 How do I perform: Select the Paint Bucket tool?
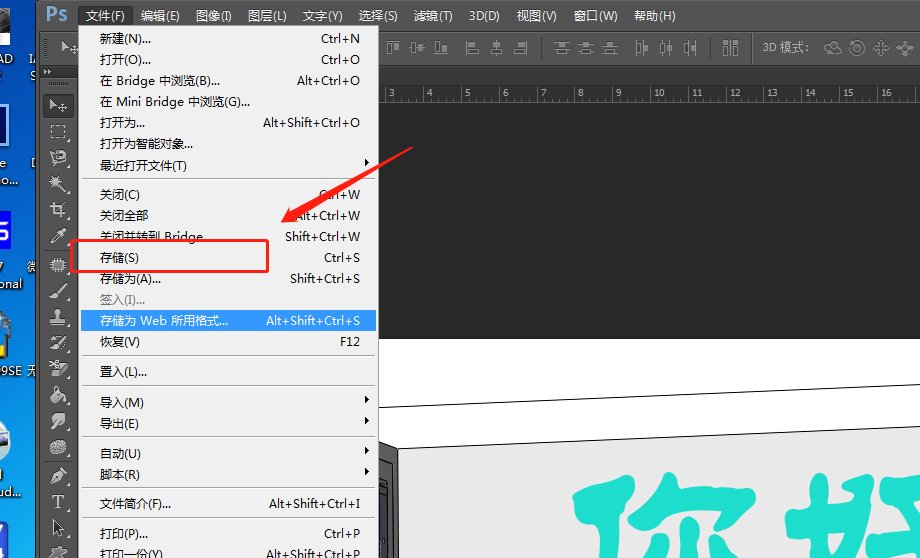coord(58,395)
